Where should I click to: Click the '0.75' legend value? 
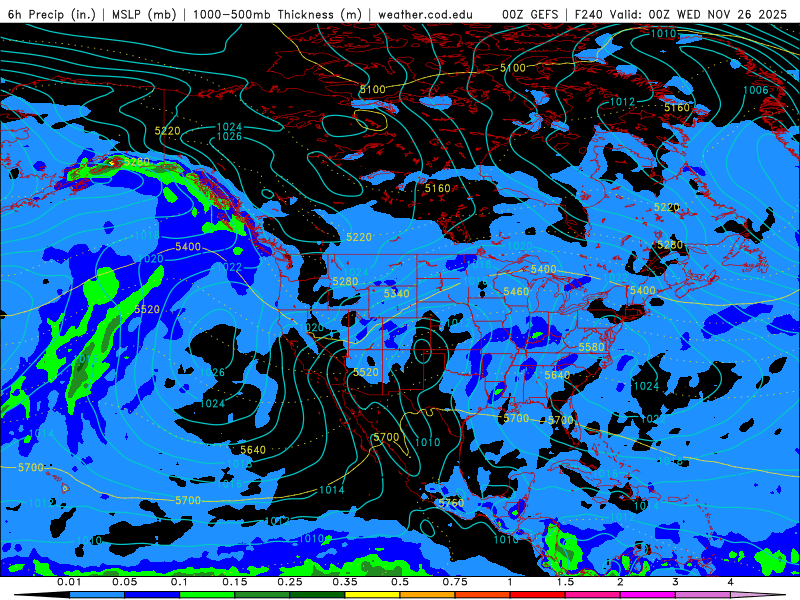[455, 582]
